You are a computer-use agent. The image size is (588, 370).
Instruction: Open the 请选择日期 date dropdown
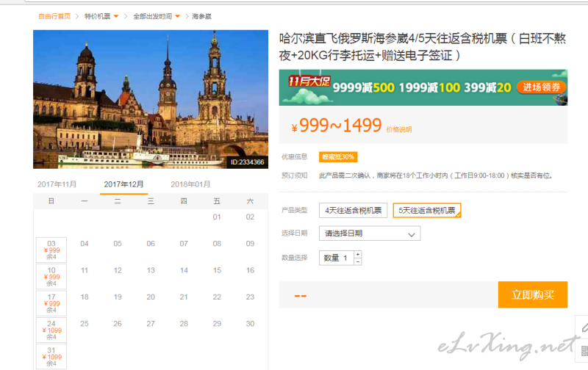(370, 233)
